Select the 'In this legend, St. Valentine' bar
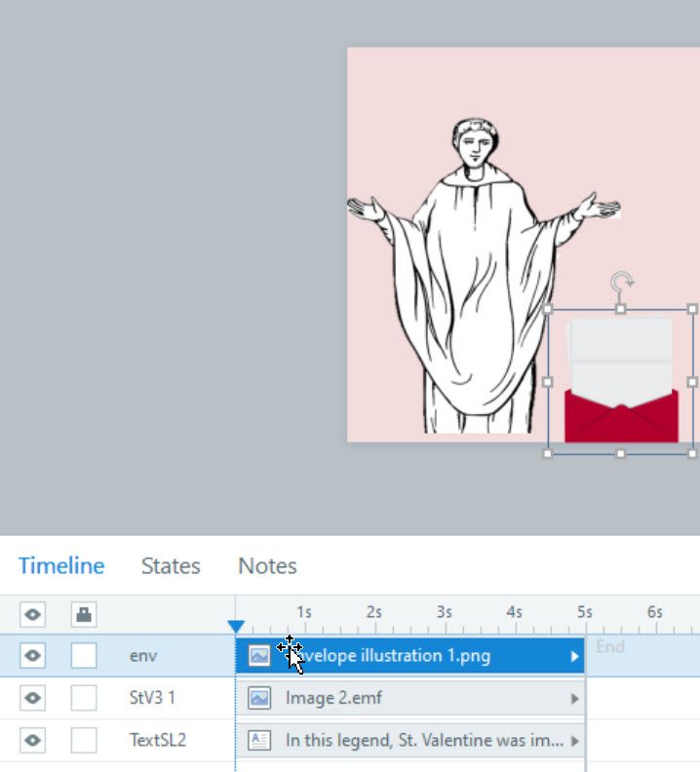The image size is (700, 772). 410,741
